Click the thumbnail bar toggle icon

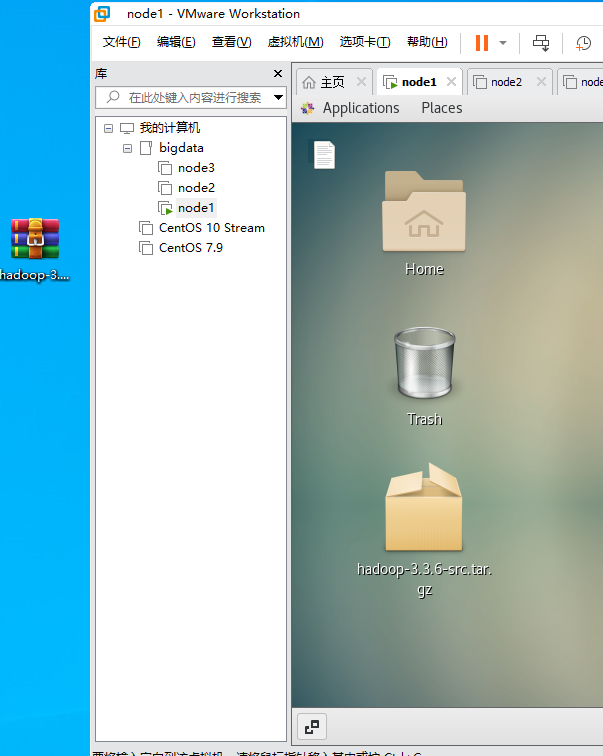312,727
